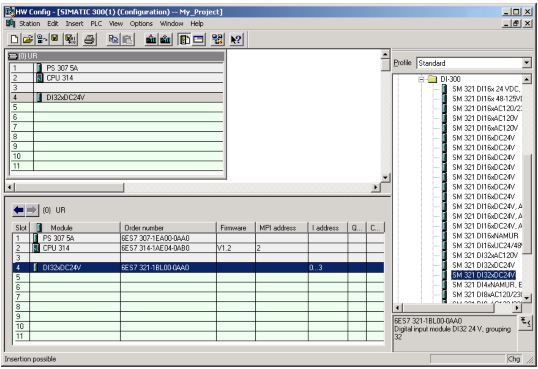Click module icon before SM 321 DI32xAC120V
The width and height of the screenshot is (538, 369).
pyautogui.click(x=445, y=255)
